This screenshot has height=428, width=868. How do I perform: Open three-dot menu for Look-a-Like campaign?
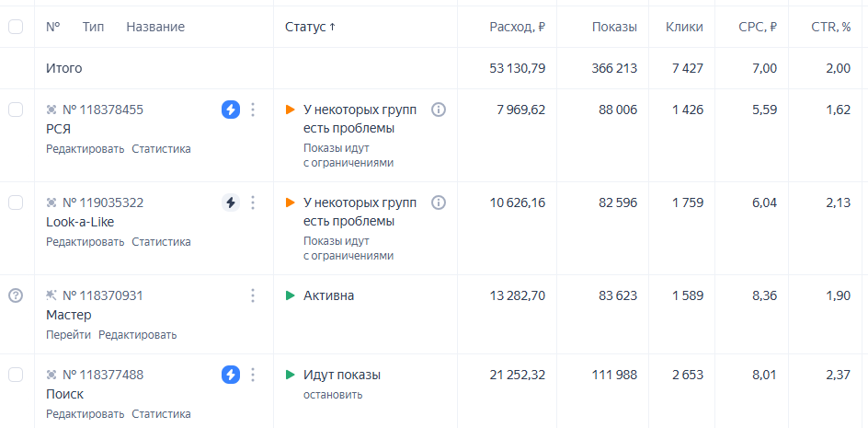tap(253, 203)
